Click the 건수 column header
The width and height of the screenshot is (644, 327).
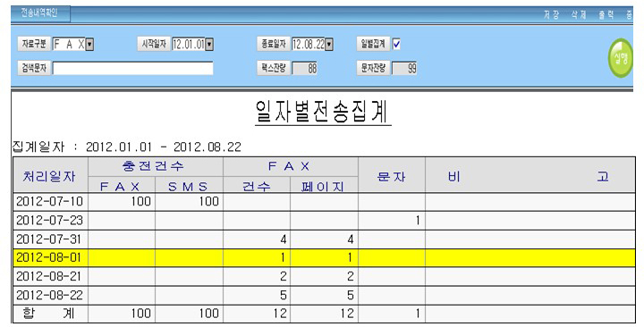[x=256, y=186]
